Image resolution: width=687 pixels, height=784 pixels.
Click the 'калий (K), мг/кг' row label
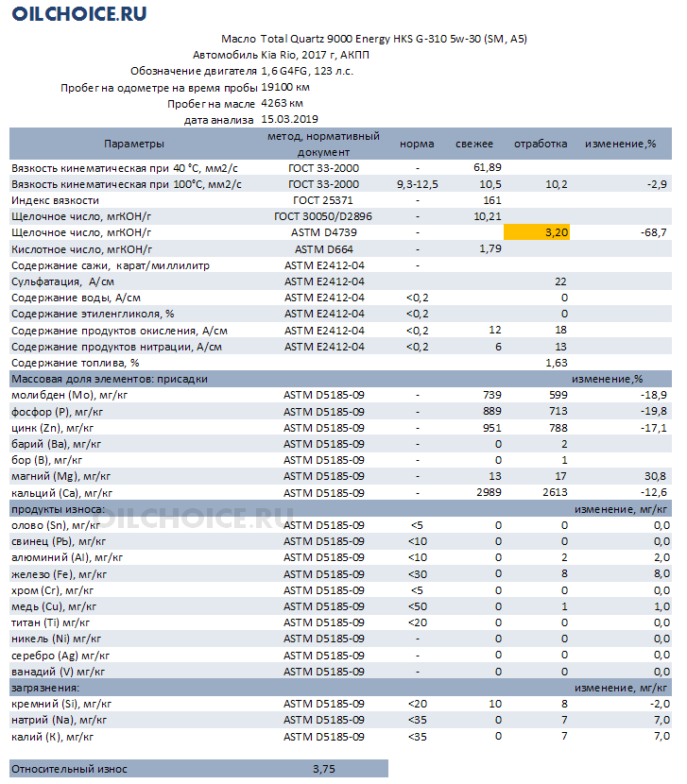coord(53,737)
